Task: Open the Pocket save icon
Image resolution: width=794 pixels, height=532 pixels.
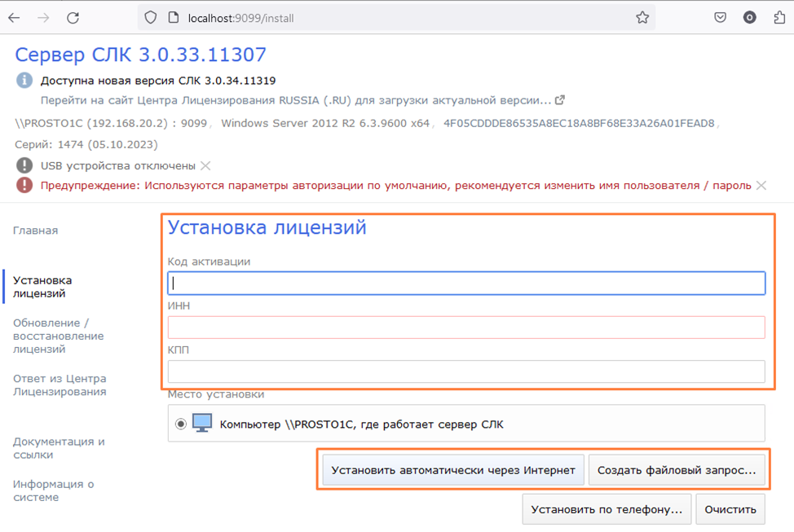Action: point(720,17)
